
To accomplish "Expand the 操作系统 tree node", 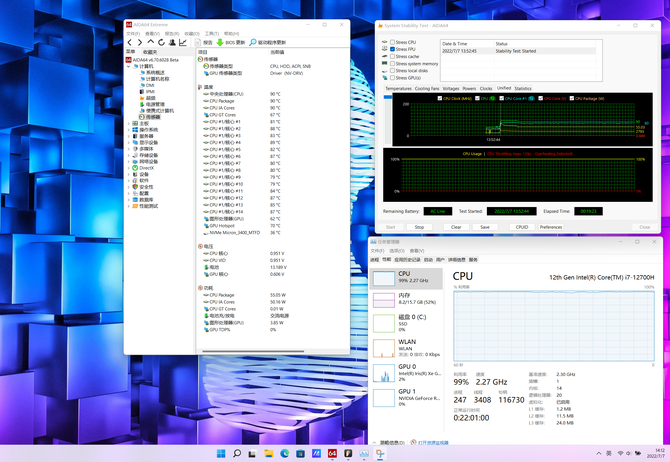I will click(128, 129).
